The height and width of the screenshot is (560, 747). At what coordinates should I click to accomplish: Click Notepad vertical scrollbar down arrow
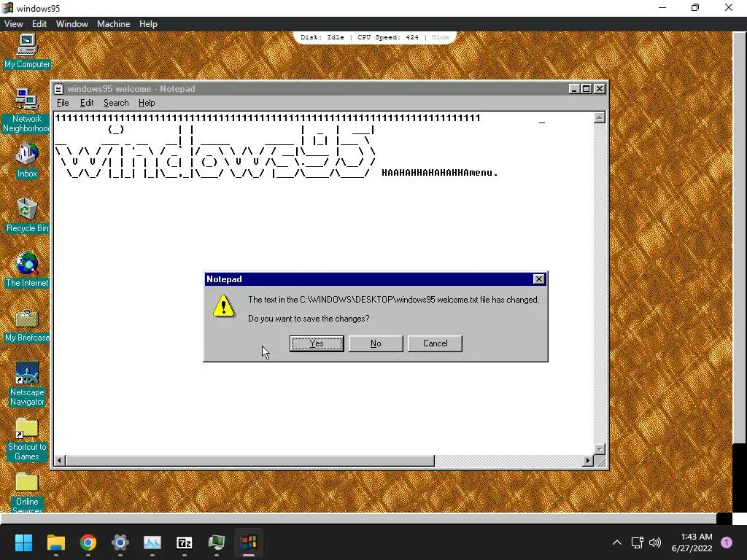click(x=600, y=449)
